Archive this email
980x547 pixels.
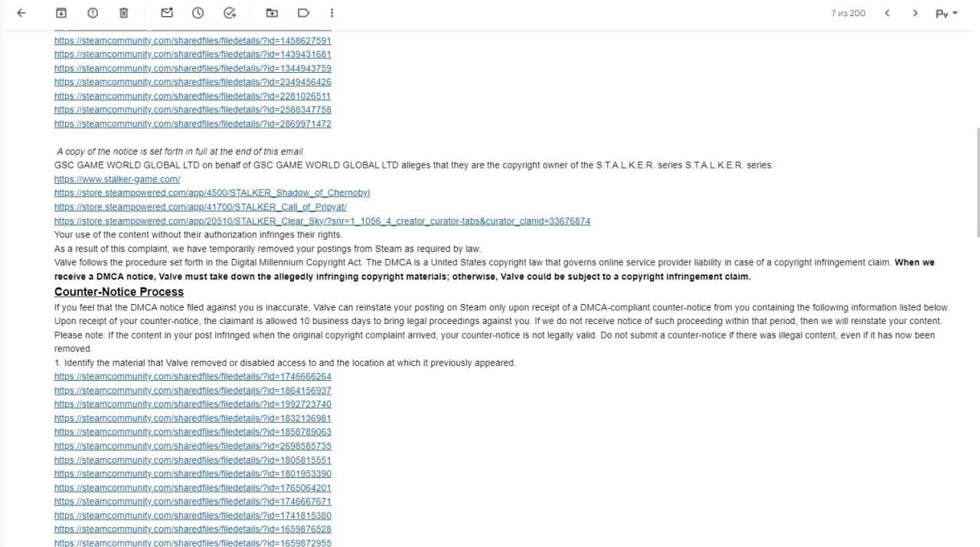pos(62,13)
